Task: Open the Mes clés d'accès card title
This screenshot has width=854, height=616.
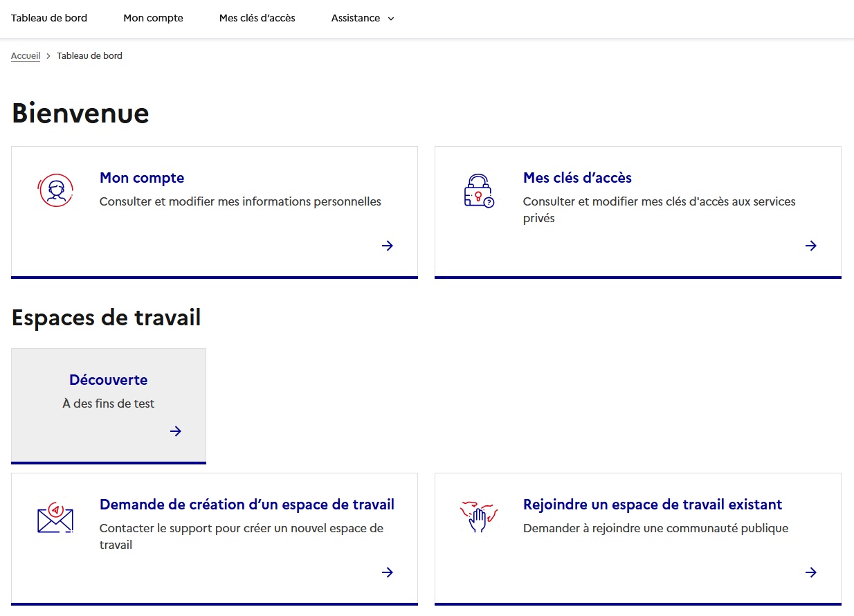Action: click(x=577, y=178)
